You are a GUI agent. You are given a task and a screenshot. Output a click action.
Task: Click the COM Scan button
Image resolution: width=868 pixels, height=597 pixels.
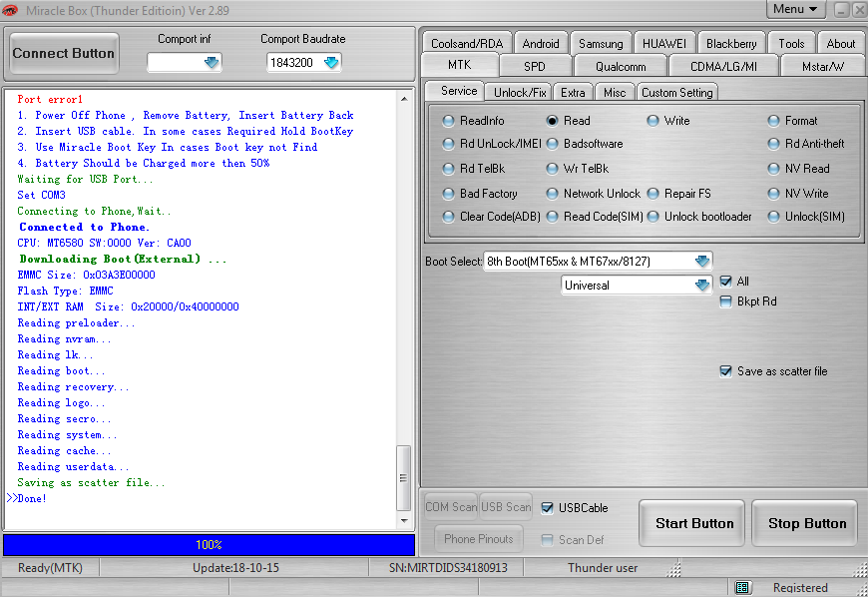pos(451,507)
